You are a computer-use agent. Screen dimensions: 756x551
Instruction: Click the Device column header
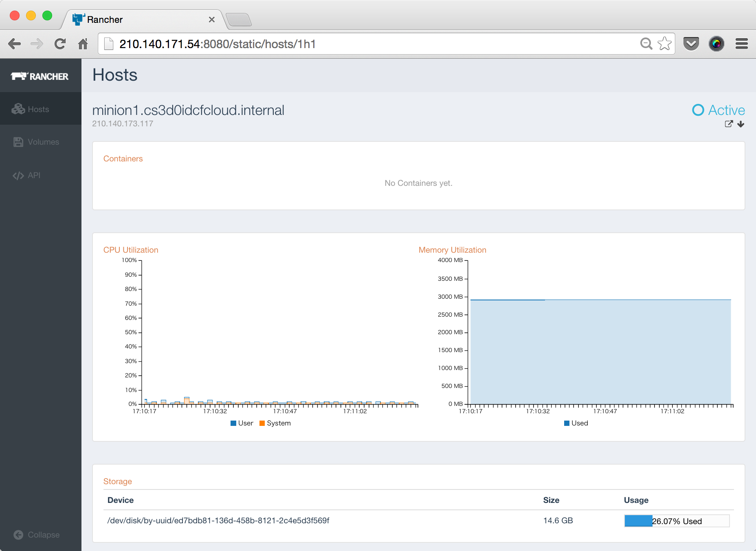pyautogui.click(x=121, y=500)
